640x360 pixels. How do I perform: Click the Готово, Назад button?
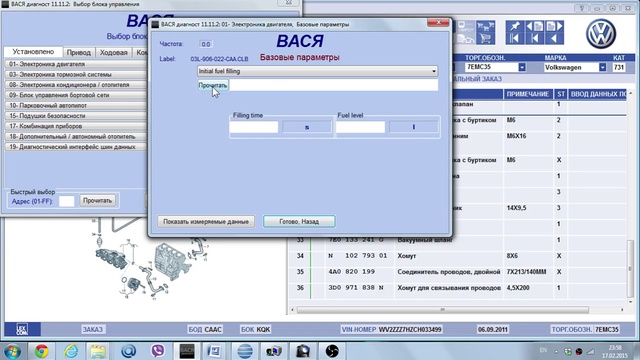tap(299, 222)
